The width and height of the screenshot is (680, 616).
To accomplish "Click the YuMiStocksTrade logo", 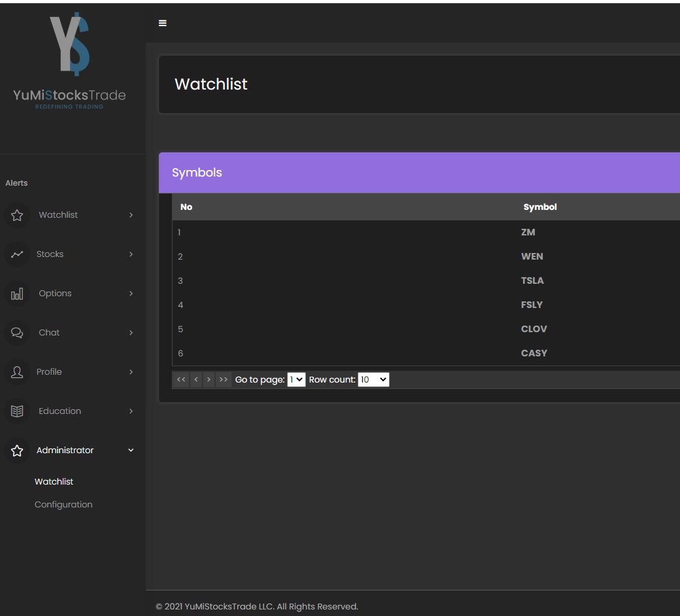I will (x=69, y=61).
